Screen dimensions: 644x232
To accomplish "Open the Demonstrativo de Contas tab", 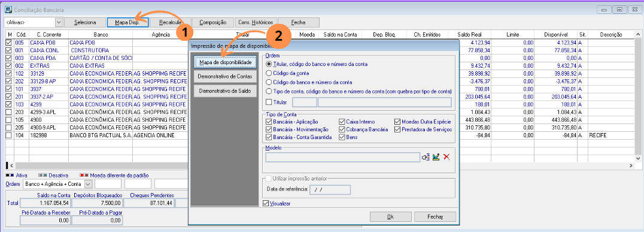I will tap(226, 77).
